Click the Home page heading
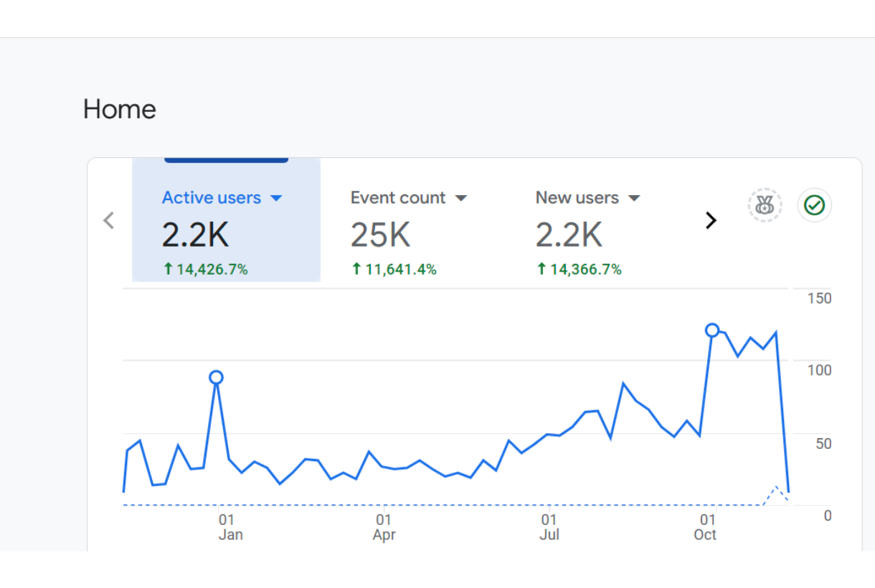The height and width of the screenshot is (588, 875). 119,109
